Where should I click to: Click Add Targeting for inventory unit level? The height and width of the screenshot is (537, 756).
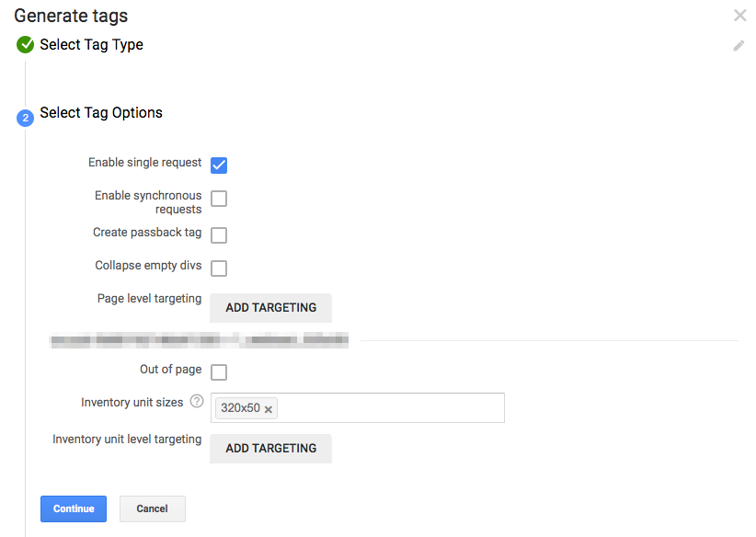click(x=271, y=449)
